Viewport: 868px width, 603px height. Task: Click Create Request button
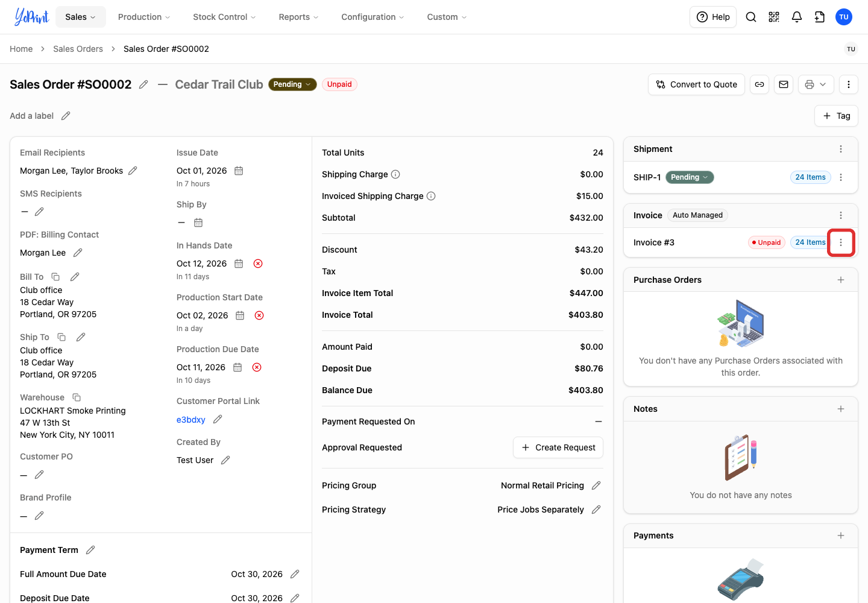558,447
